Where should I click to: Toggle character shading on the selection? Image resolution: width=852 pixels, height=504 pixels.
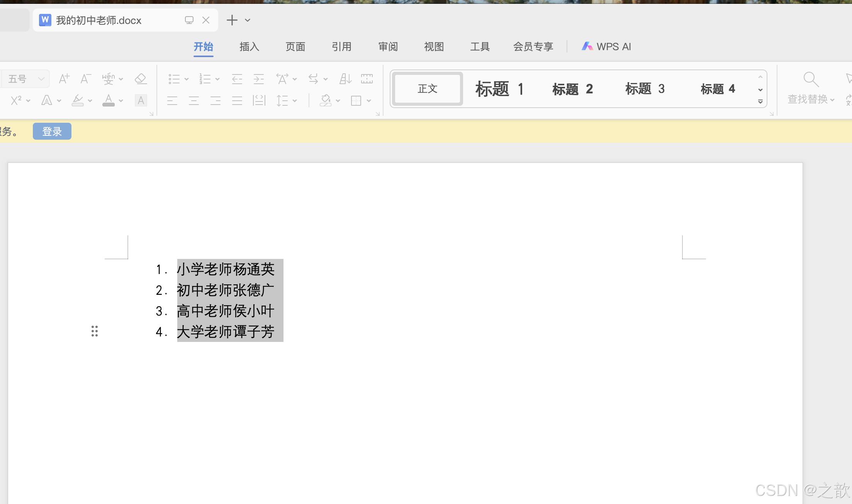[141, 101]
